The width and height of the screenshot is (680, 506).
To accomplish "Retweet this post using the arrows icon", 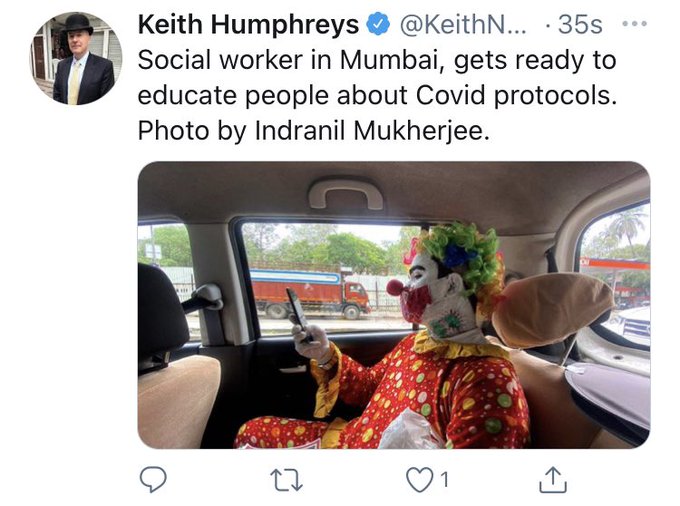I will pos(286,481).
